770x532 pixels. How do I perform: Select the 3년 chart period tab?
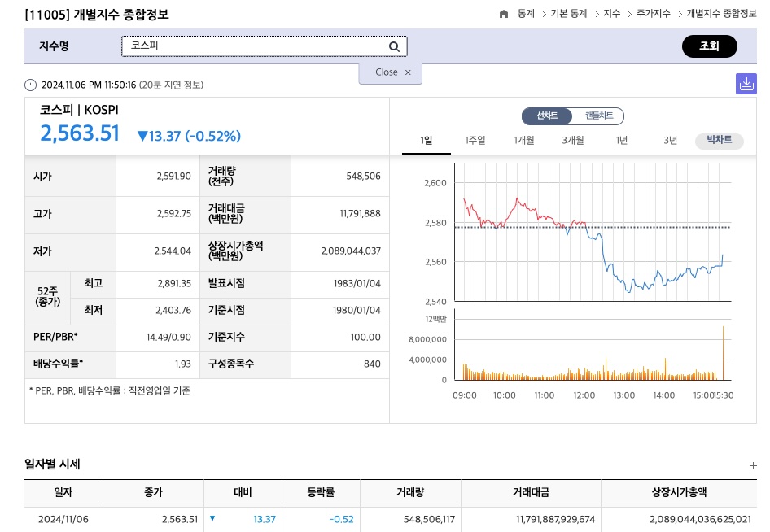[x=671, y=141]
